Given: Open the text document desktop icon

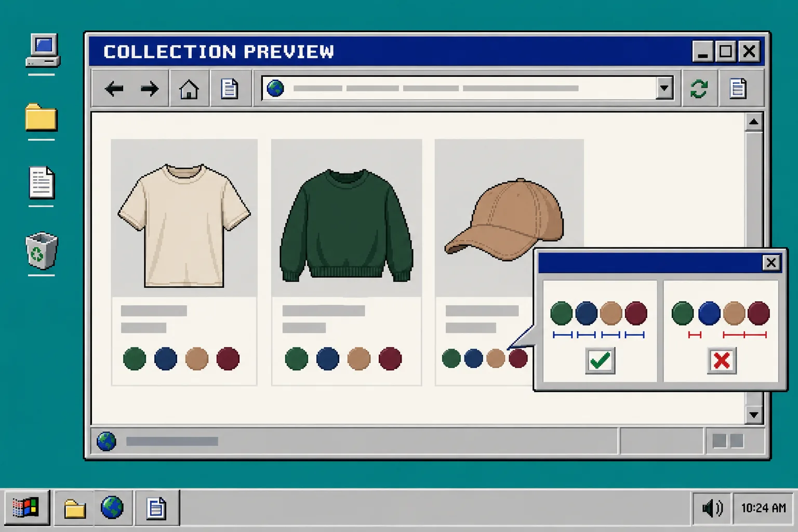Looking at the screenshot, I should tap(42, 182).
